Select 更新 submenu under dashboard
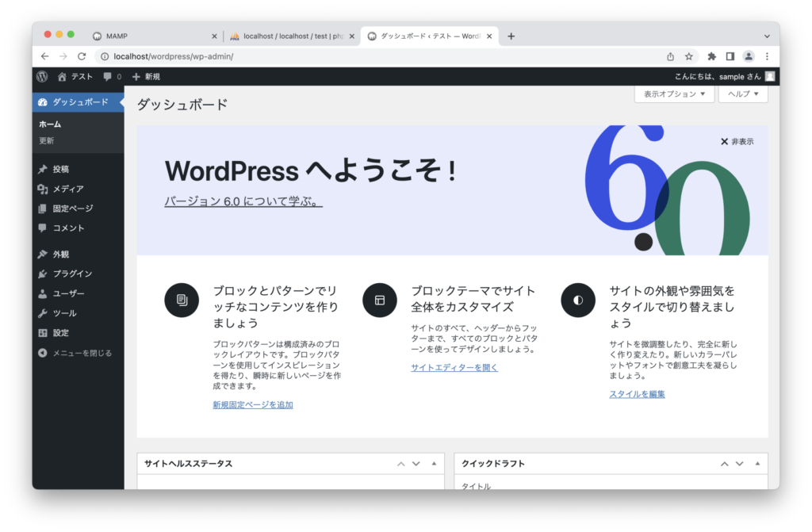 [47, 140]
